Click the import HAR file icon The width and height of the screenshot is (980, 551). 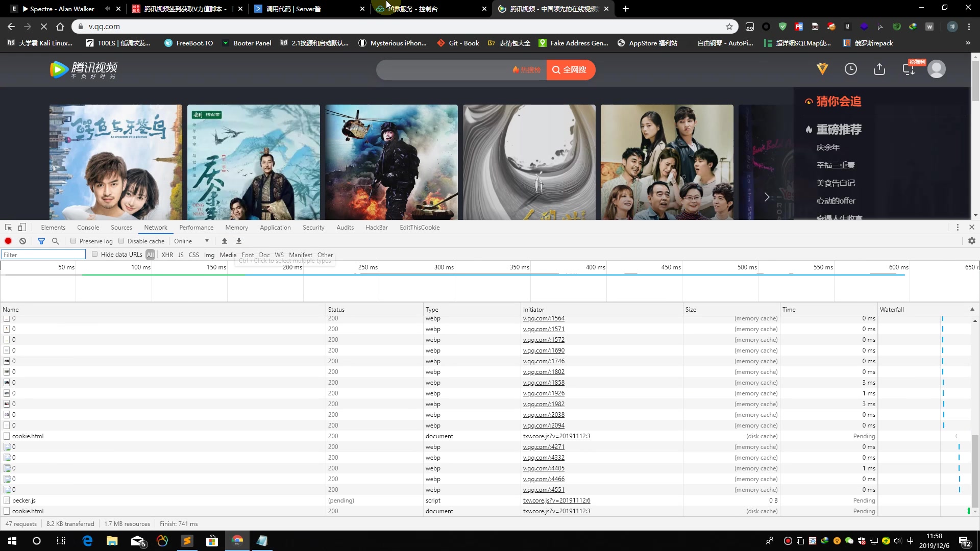(225, 241)
